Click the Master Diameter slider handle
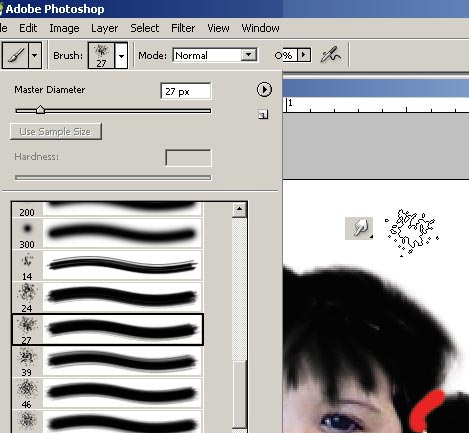Screen dimensions: 469x433 pos(40,109)
